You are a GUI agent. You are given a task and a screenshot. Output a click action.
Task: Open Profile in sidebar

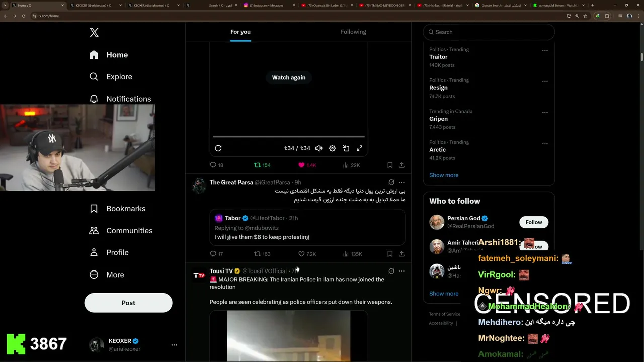pos(109,253)
